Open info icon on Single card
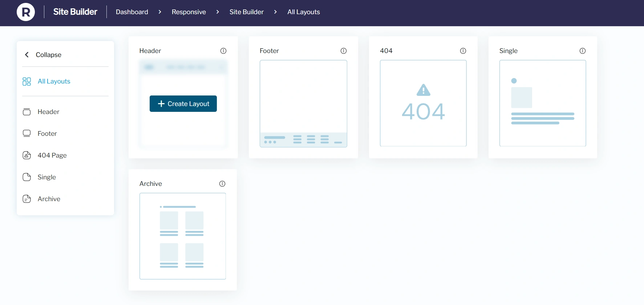Screen dimensions: 644x305 583,51
